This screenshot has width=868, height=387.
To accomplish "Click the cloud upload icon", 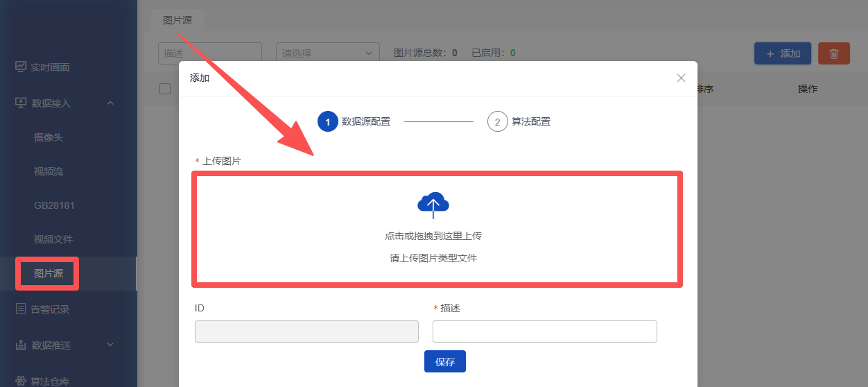I will point(433,205).
